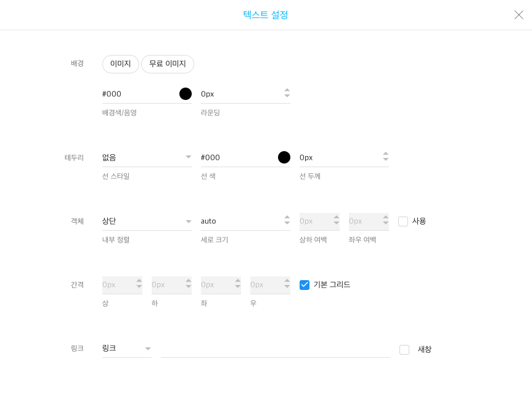Click the 무료 이미지 button
Viewport: 532px width, 393px height.
coord(168,64)
